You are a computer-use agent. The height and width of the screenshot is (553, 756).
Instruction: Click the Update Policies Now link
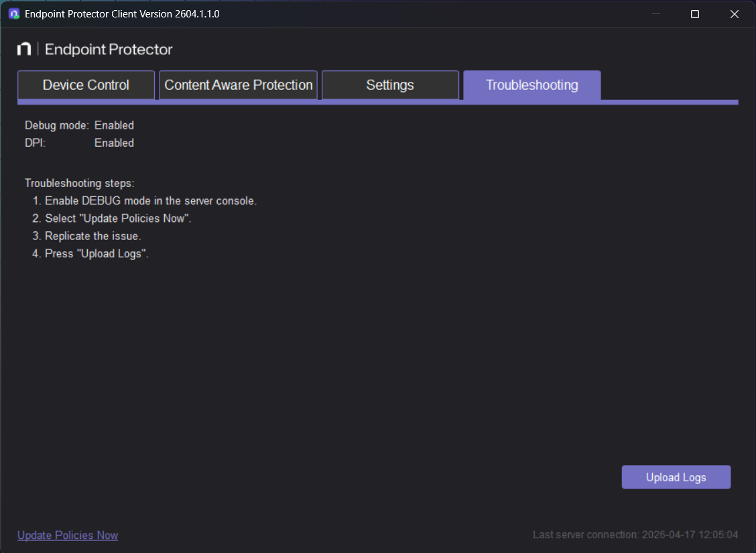click(67, 535)
